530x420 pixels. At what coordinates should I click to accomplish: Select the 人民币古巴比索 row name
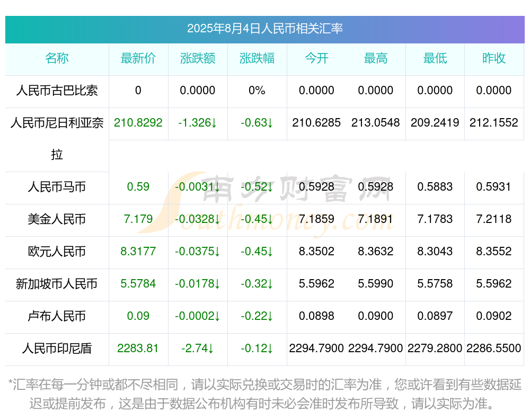click(57, 91)
